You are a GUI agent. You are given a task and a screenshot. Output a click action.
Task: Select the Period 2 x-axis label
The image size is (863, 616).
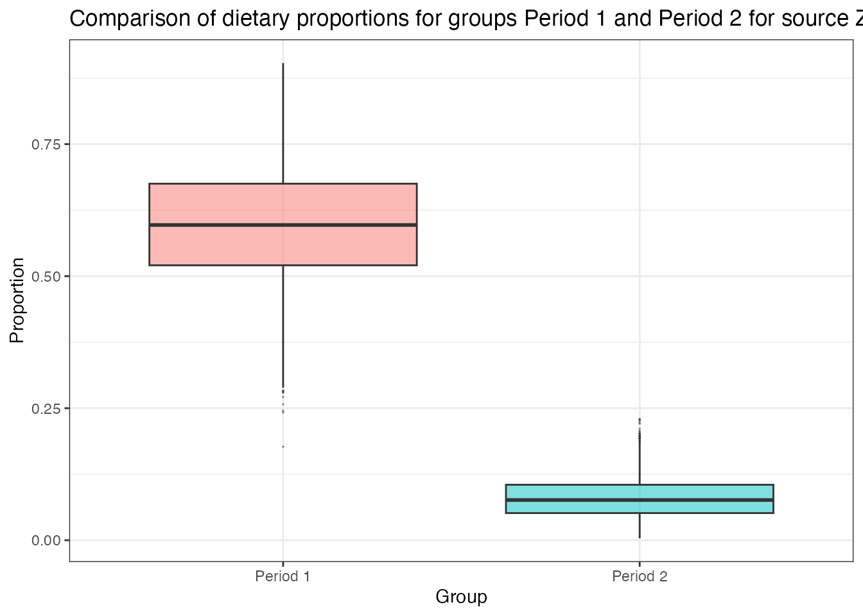click(640, 576)
